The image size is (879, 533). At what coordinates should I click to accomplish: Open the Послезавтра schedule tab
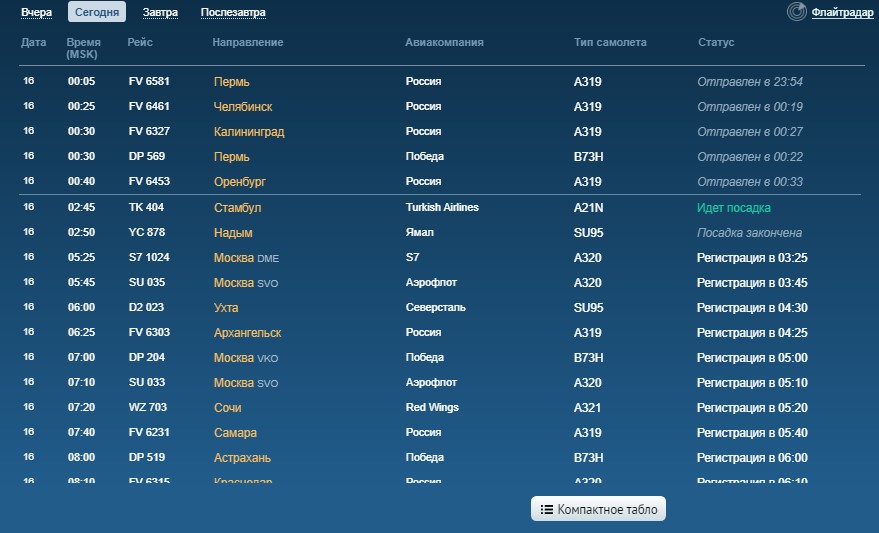pyautogui.click(x=233, y=12)
